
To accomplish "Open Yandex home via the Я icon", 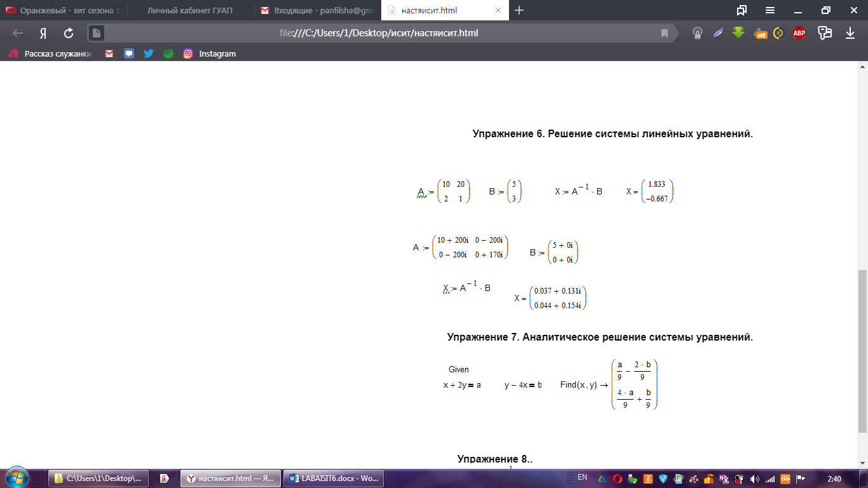I will [x=43, y=33].
